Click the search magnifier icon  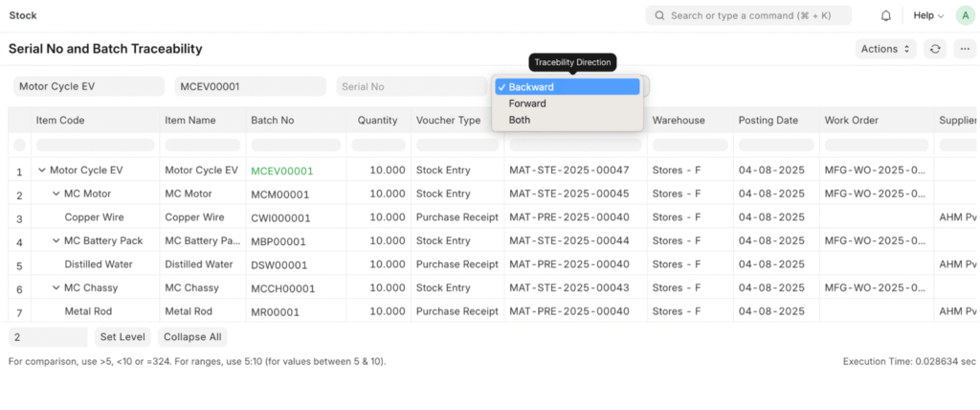pos(659,15)
